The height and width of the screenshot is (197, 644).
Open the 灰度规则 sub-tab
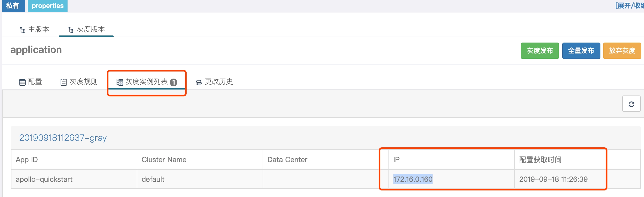tap(79, 82)
